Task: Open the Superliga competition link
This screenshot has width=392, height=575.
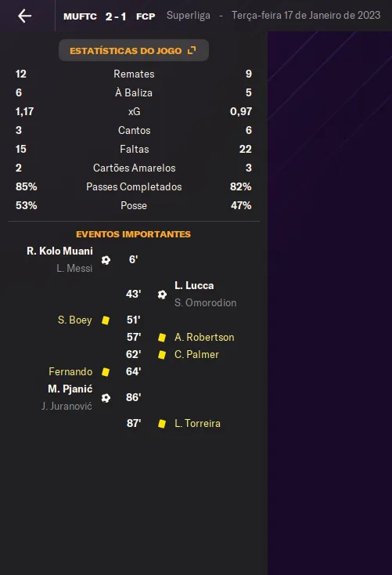Action: (189, 16)
